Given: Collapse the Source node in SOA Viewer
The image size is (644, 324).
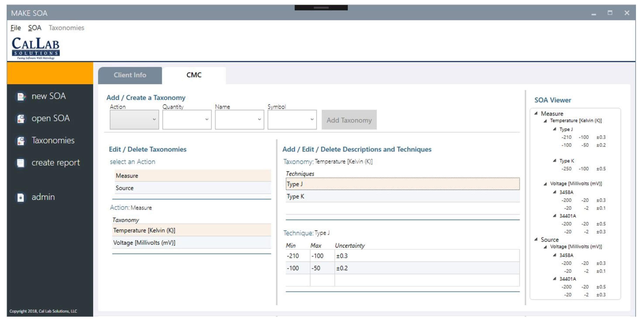Looking at the screenshot, I should click(x=536, y=240).
